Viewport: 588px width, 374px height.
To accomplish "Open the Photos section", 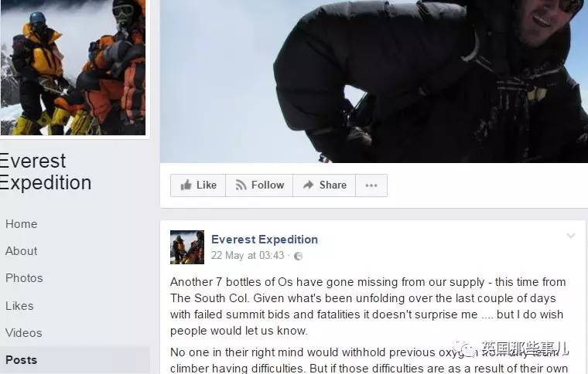I will coord(24,278).
